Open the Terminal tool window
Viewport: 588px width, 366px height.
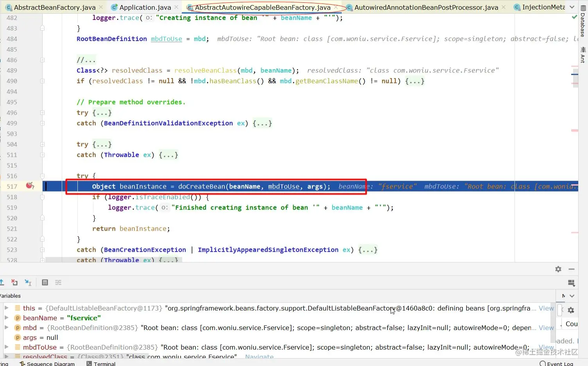point(101,364)
